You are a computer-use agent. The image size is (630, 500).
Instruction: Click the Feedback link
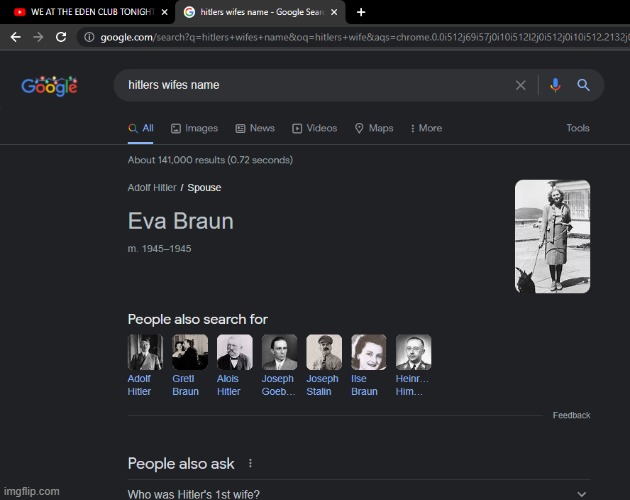[x=571, y=415]
